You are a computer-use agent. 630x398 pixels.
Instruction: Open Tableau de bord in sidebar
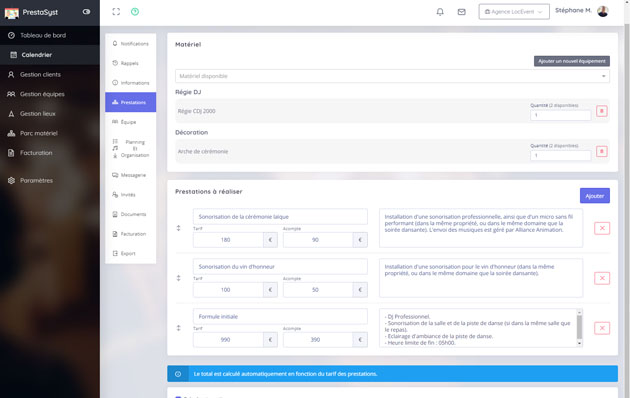coord(50,35)
